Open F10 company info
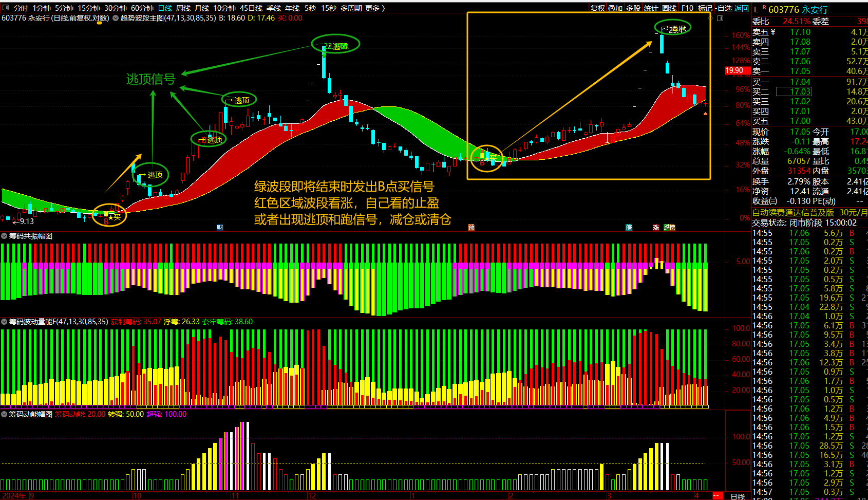 [x=687, y=8]
